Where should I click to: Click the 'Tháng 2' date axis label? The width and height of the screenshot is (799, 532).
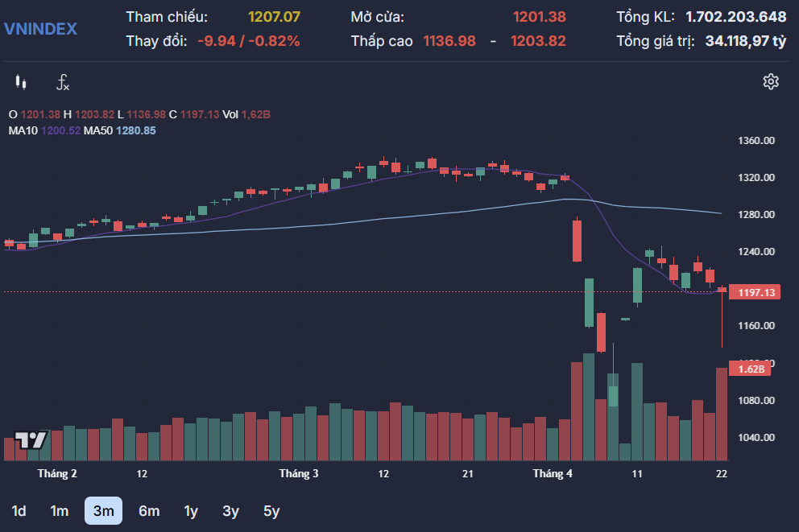click(57, 473)
